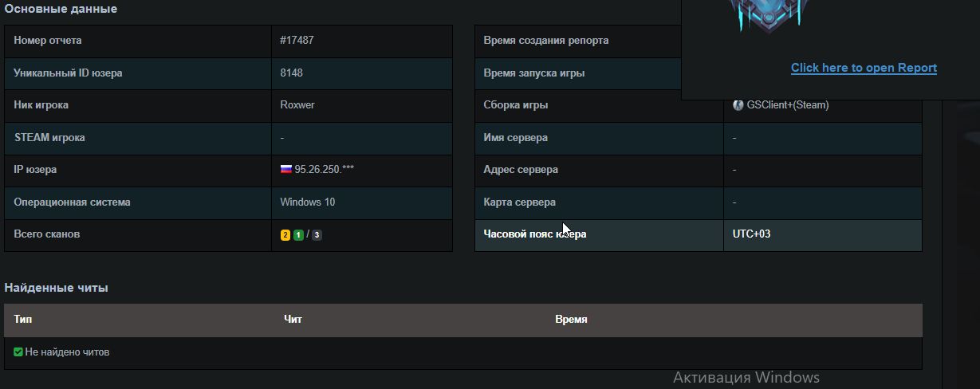Click the yellow scan count badge
980x389 pixels.
pos(285,235)
